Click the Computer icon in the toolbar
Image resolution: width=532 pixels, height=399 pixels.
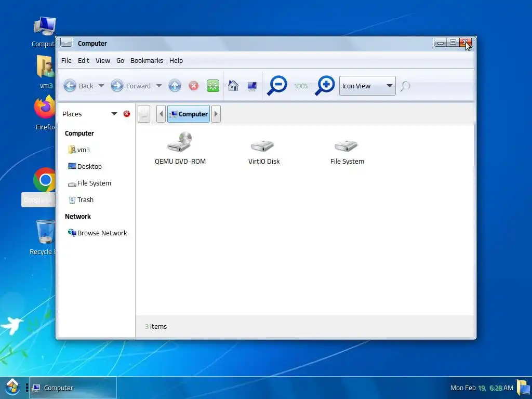252,86
